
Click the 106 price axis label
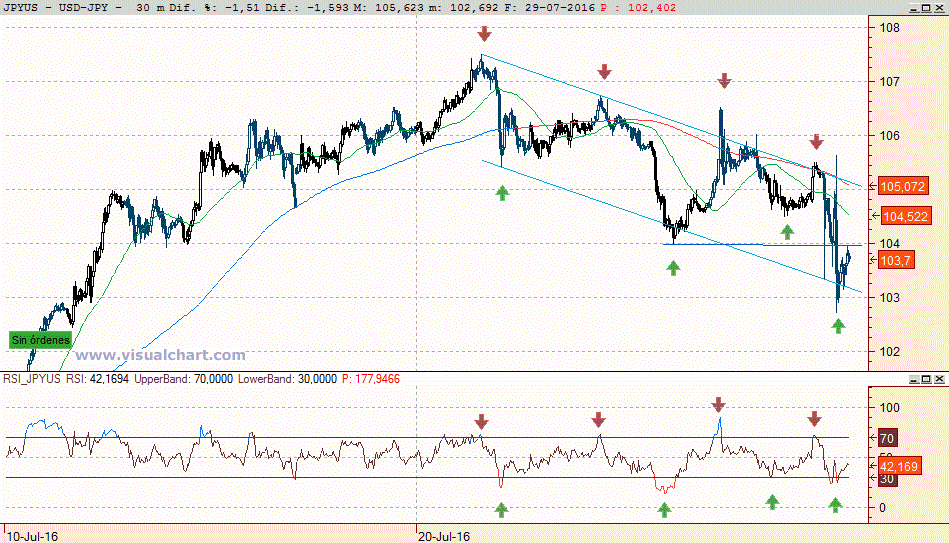[889, 136]
